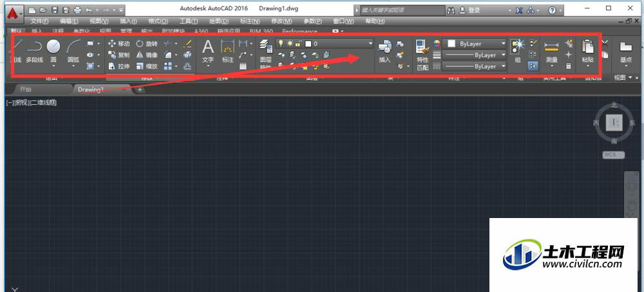Open the 修改(M) menu
This screenshot has width=644, height=292.
282,21
